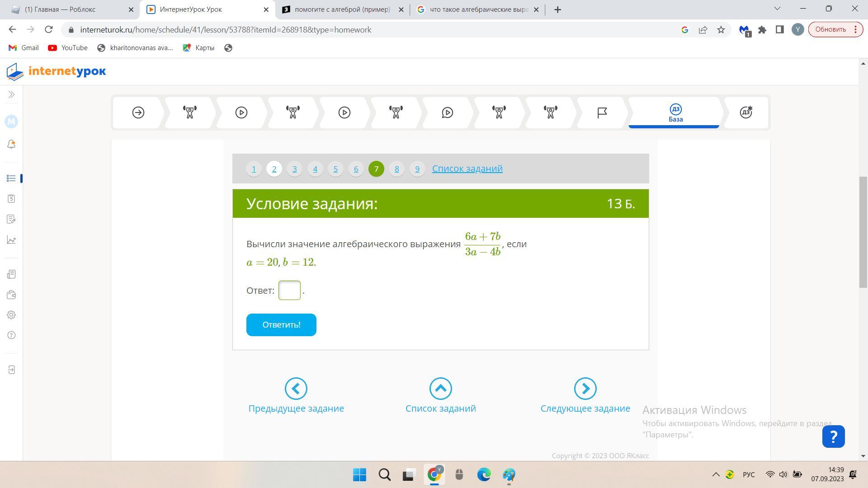868x488 pixels.
Task: Open the Список заданий link beside task numbers
Action: tap(467, 169)
